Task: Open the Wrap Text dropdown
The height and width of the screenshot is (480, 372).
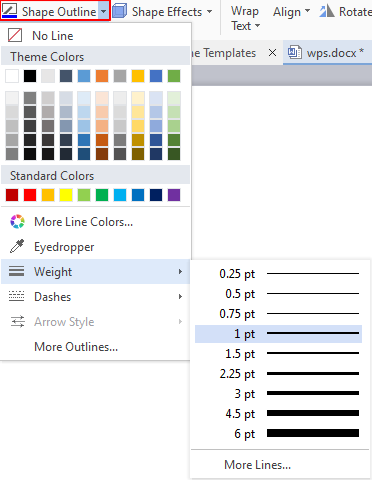Action: tap(245, 18)
